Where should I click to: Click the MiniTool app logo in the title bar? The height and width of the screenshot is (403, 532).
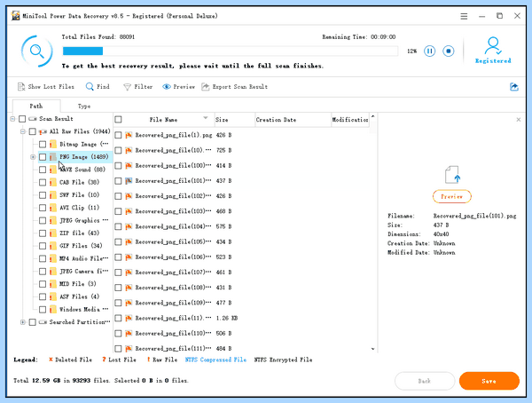tap(15, 16)
